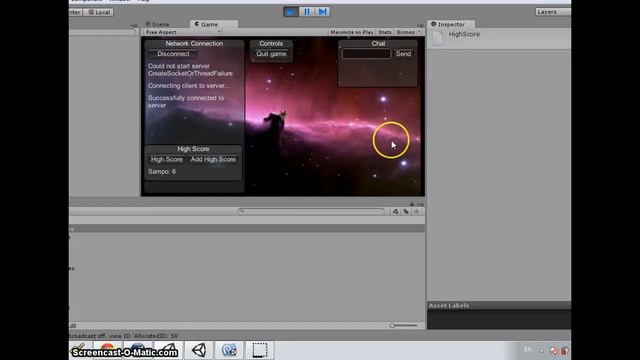The image size is (640, 360).
Task: Toggle Maximize on Play
Action: [352, 32]
